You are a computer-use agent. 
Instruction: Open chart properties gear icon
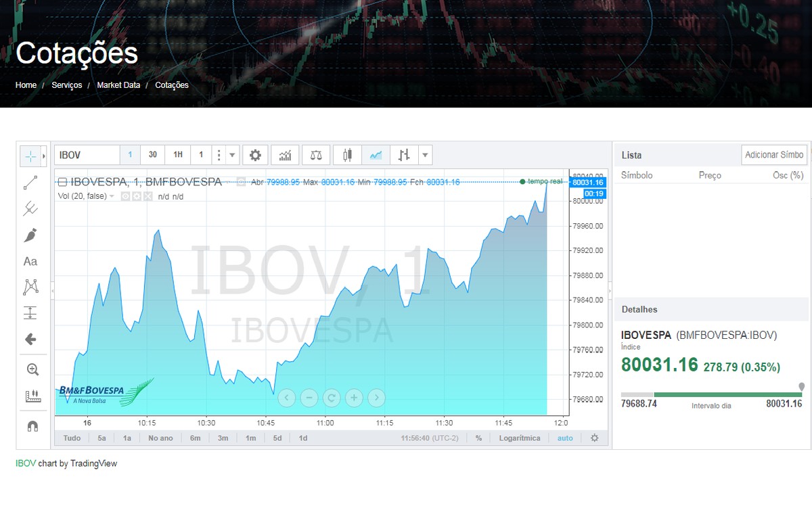[x=255, y=155]
